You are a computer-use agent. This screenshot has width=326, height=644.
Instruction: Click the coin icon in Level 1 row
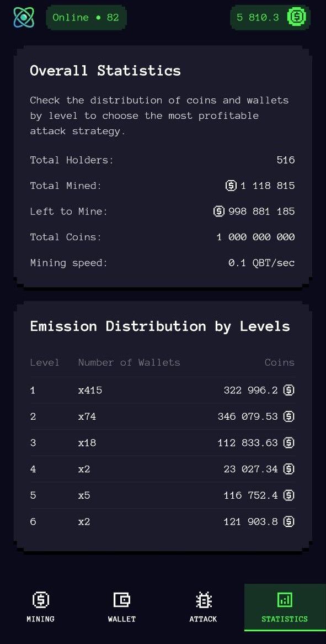click(x=289, y=390)
